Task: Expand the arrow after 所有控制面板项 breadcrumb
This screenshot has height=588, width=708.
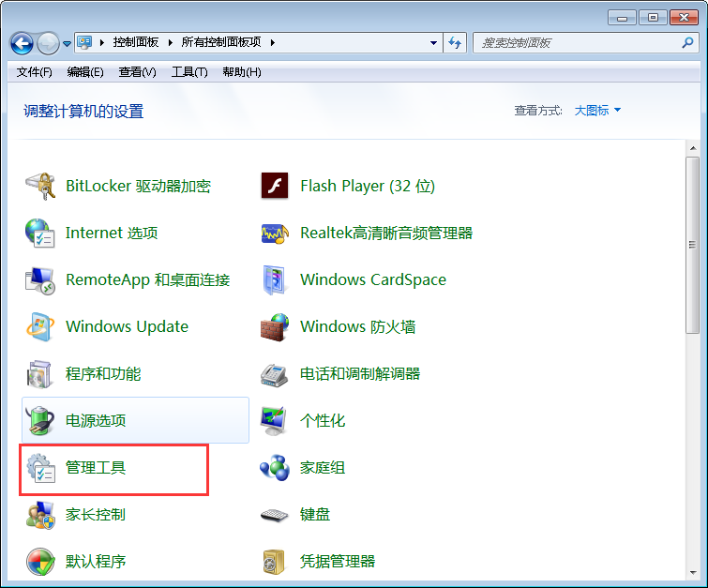Action: pyautogui.click(x=273, y=43)
